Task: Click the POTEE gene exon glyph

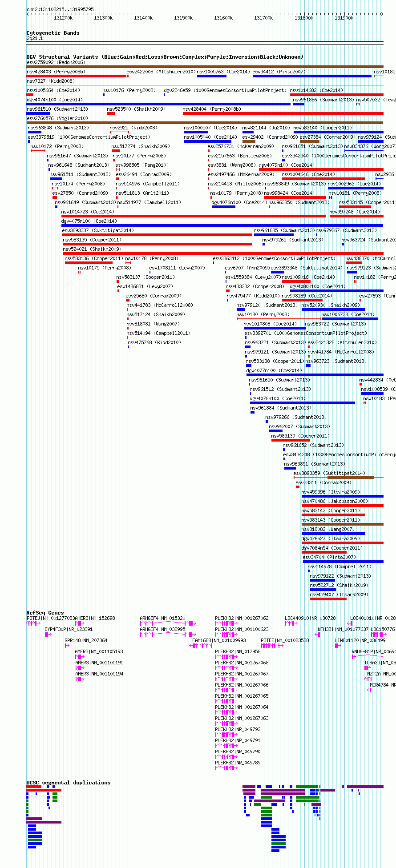Action: point(272,646)
